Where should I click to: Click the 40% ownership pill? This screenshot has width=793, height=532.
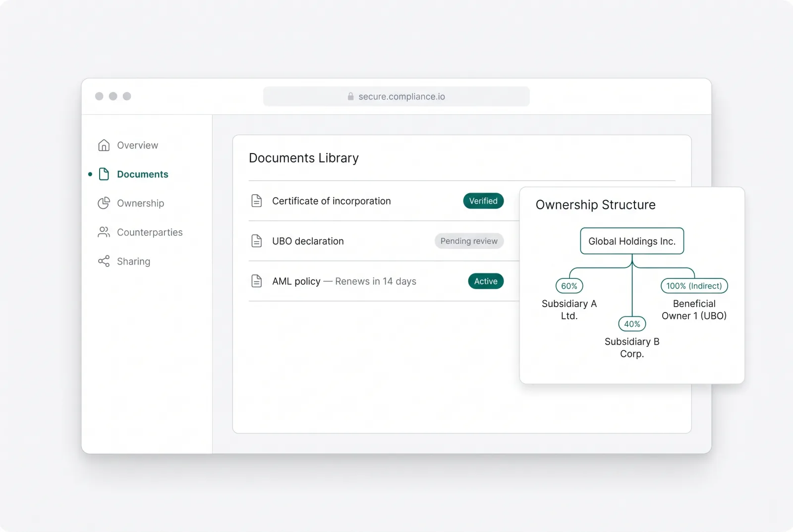click(632, 324)
